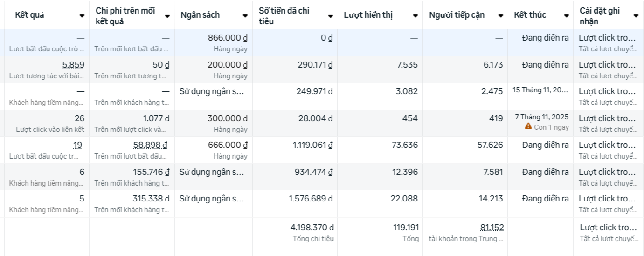The image size is (644, 256).
Task: Edit the 866.000 đ daily budget cell
Action: [228, 38]
